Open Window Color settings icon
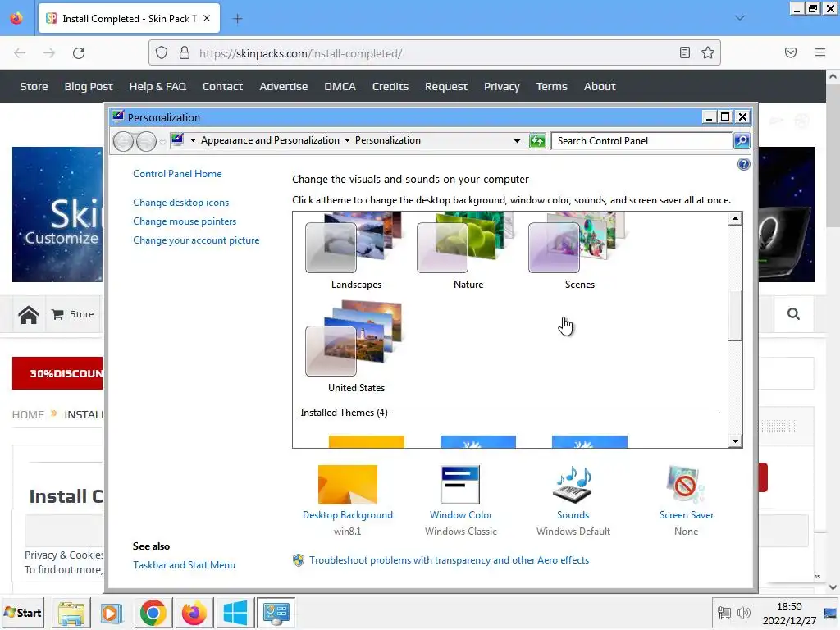Screen dimensions: 840x630 point(460,484)
